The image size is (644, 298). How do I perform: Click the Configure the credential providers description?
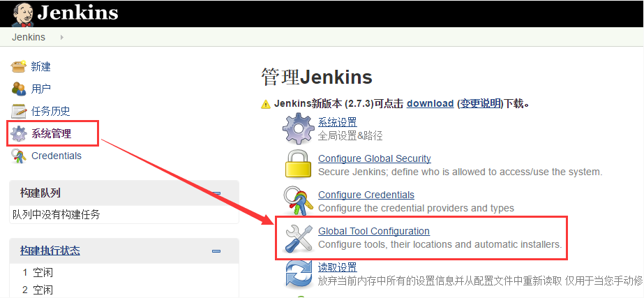pyautogui.click(x=416, y=208)
